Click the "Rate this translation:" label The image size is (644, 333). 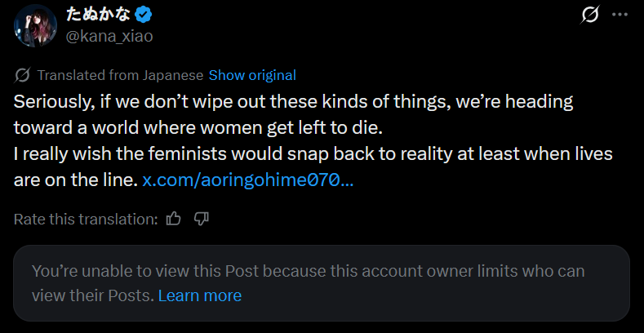point(86,219)
